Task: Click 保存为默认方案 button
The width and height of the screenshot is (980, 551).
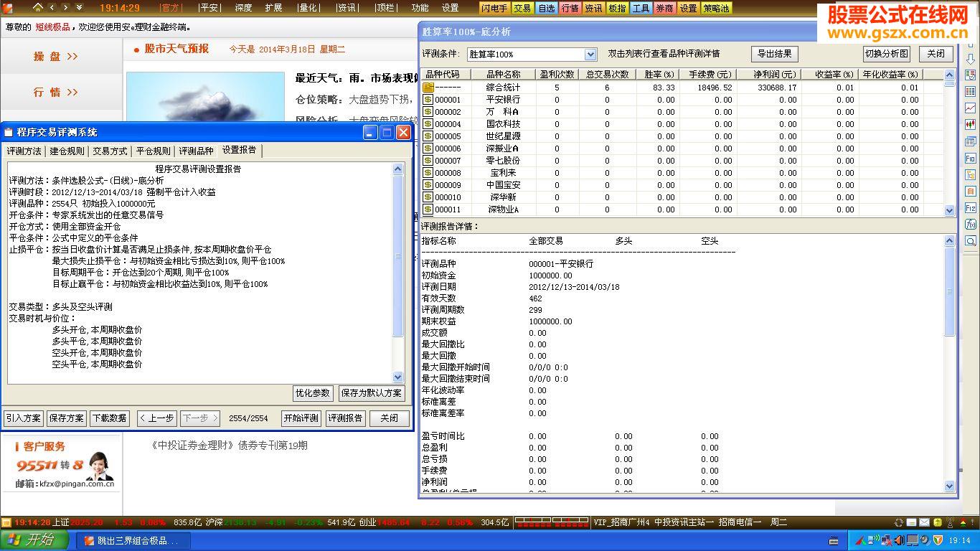Action: pos(372,393)
